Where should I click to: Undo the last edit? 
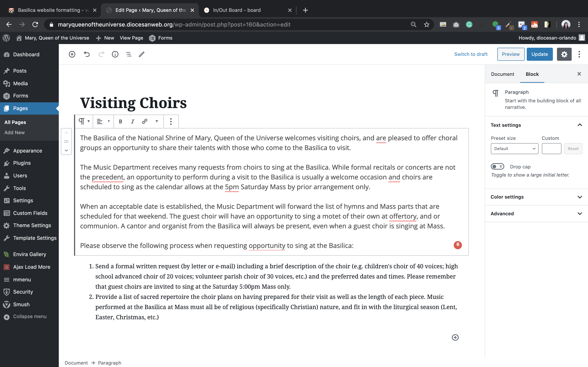[87, 54]
